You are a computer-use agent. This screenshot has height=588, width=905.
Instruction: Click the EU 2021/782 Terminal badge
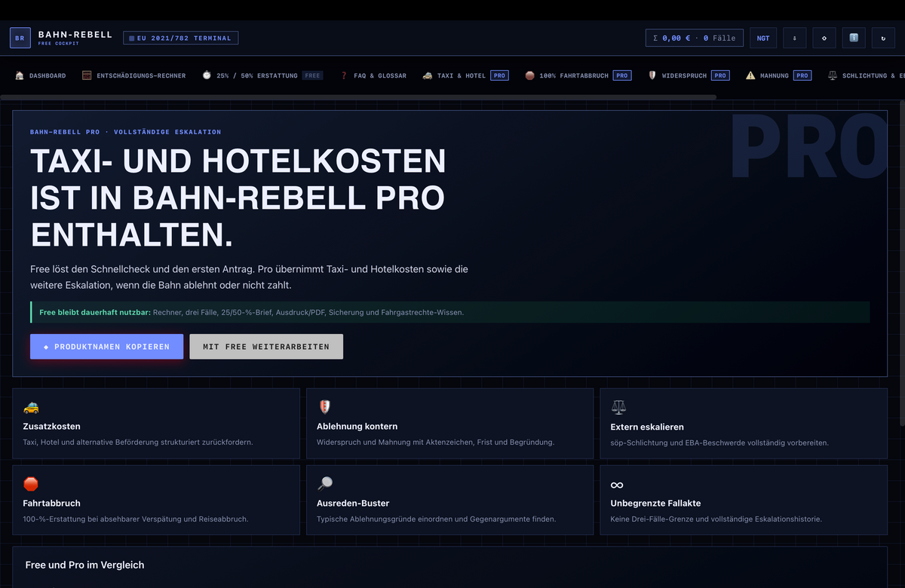click(x=180, y=38)
